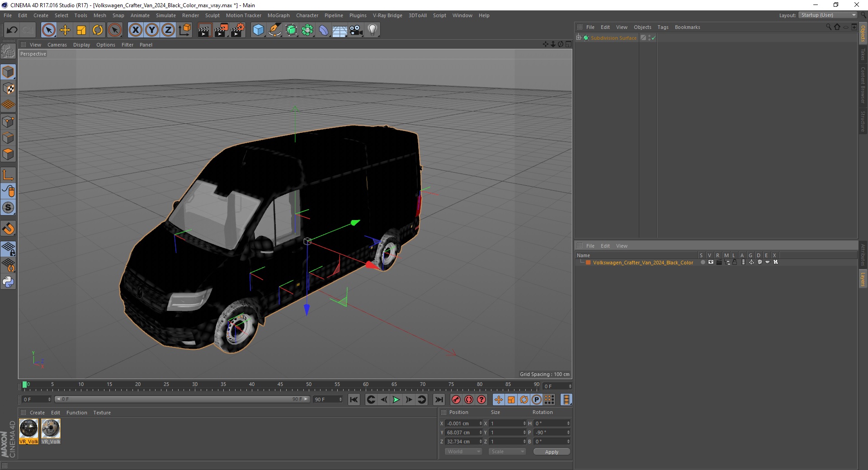This screenshot has width=868, height=470.
Task: Go to end of animation
Action: point(439,399)
